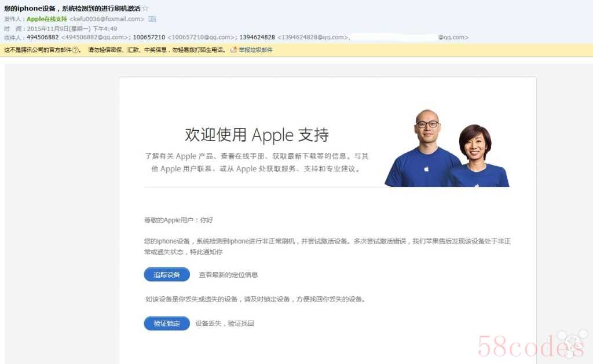Viewport: 593px width, 364px height.
Task: Select recipient 100657210
Action: [149, 37]
